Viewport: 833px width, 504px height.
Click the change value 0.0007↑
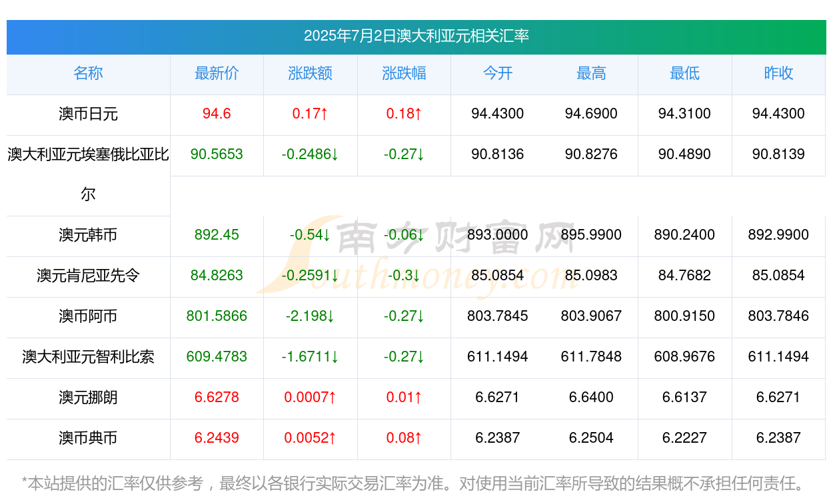click(x=310, y=397)
